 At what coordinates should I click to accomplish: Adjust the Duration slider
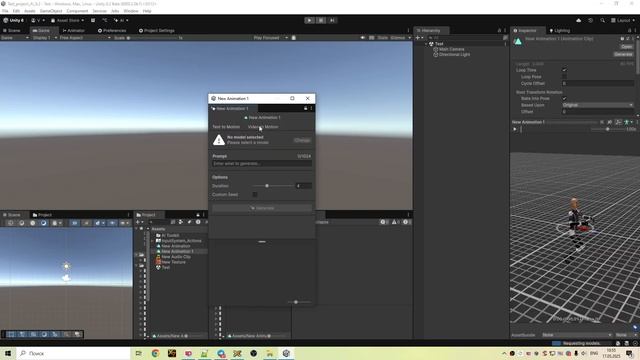(x=273, y=186)
